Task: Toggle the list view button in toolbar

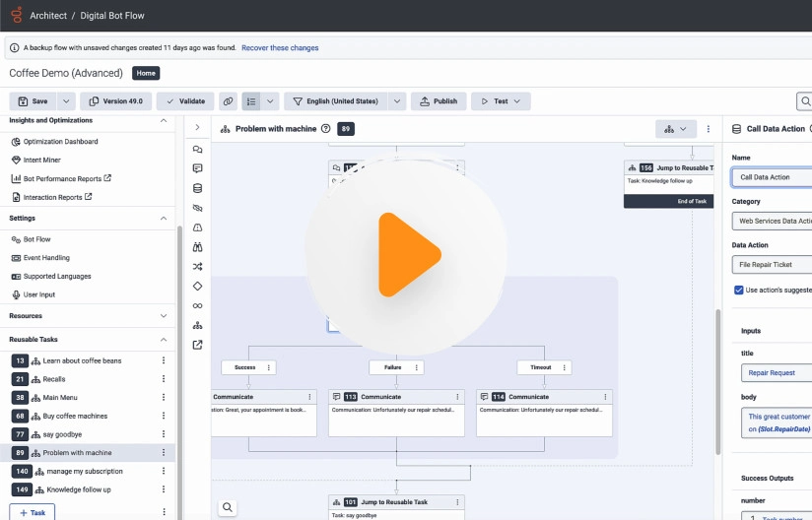Action: 251,101
